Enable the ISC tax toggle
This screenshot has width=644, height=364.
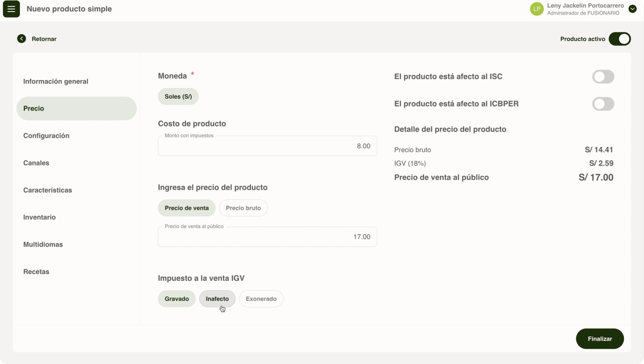tap(603, 76)
